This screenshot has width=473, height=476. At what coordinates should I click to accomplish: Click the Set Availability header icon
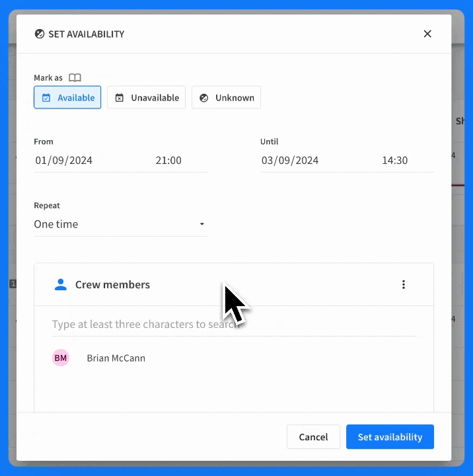(40, 34)
